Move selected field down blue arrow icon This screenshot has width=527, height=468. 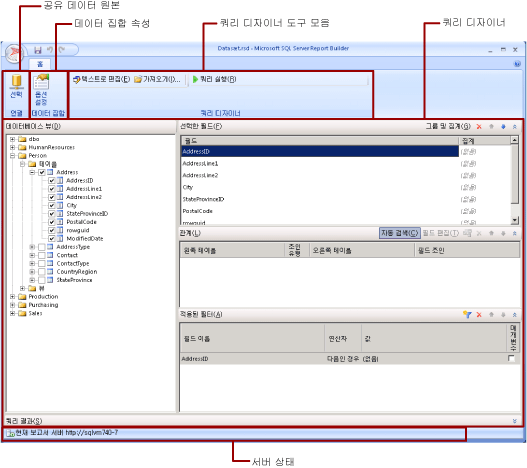(x=503, y=127)
